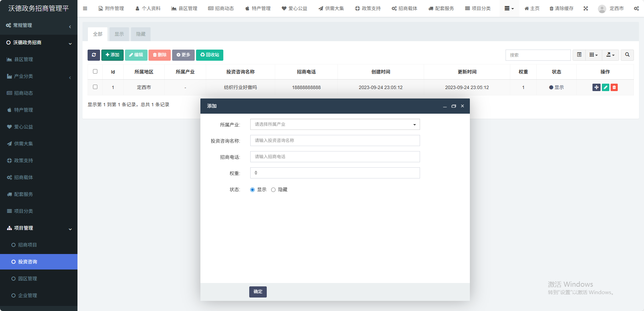The image size is (644, 311).
Task: Open the 所属产业 dropdown
Action: click(x=335, y=124)
